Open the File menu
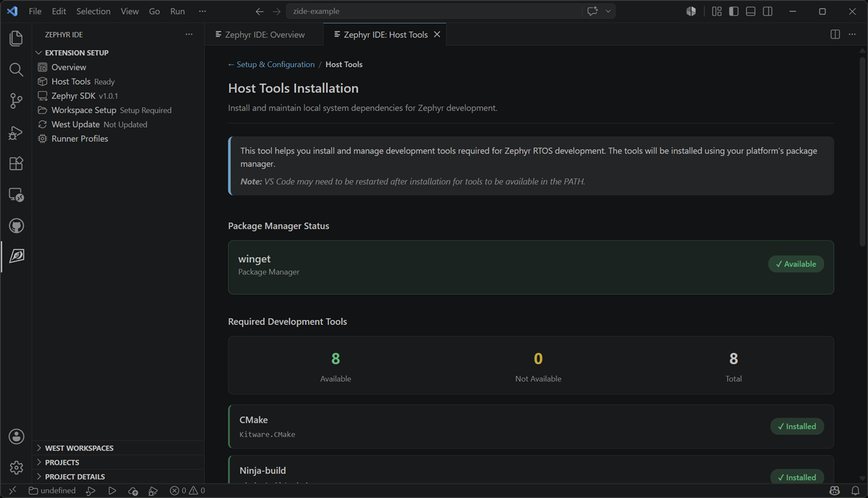 (x=35, y=11)
